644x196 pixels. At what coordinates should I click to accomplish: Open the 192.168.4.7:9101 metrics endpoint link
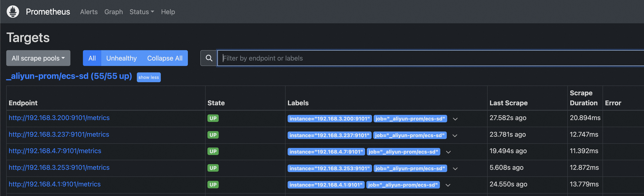[x=55, y=151]
